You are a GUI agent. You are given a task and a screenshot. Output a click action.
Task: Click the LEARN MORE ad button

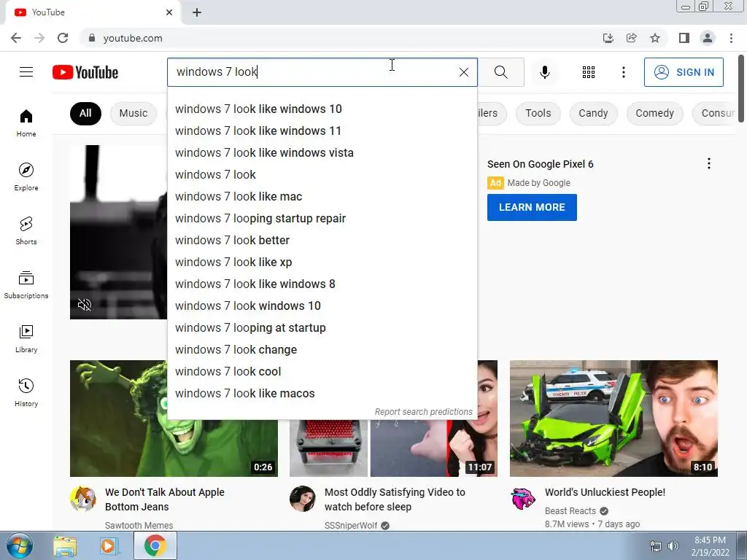[532, 207]
